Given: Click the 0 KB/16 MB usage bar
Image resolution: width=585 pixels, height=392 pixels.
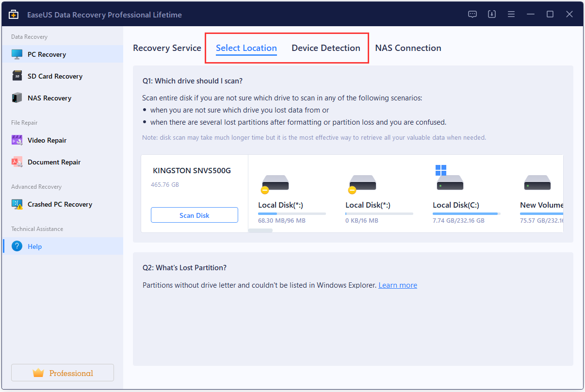Looking at the screenshot, I should click(x=379, y=213).
